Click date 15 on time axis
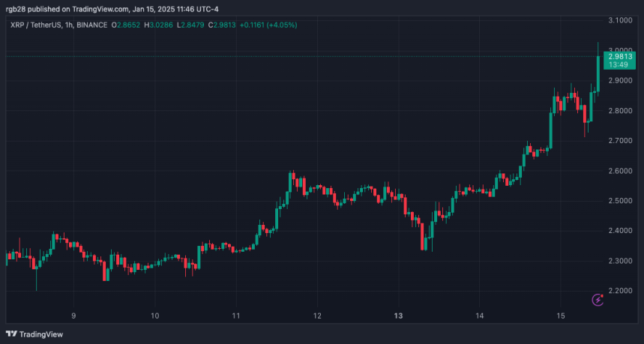The image size is (644, 344). [x=561, y=316]
